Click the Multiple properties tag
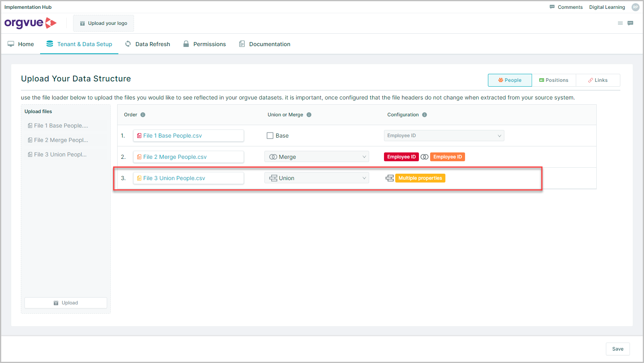644x363 pixels. 420,178
